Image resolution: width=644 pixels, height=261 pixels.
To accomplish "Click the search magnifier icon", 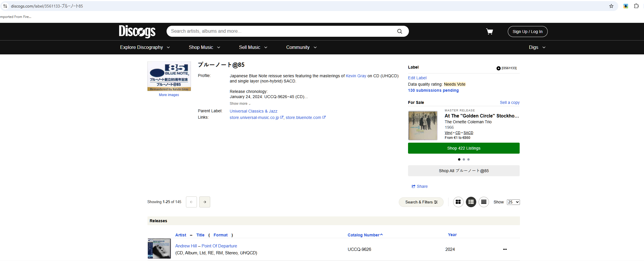I will [400, 31].
